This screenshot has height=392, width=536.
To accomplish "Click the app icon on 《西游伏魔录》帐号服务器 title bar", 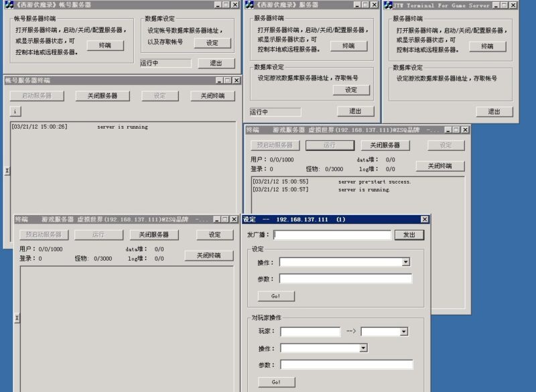I will tap(7, 6).
